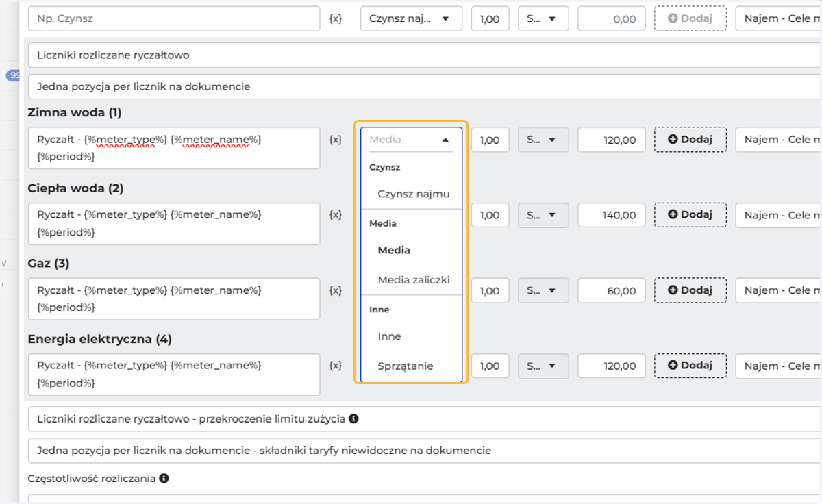Choose Czynsz najmu from the dropdown list

tap(413, 194)
